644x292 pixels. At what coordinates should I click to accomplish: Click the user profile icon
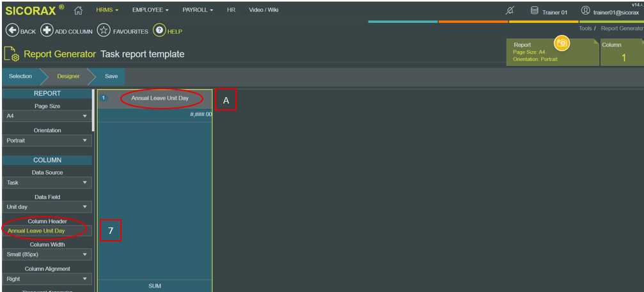[586, 11]
